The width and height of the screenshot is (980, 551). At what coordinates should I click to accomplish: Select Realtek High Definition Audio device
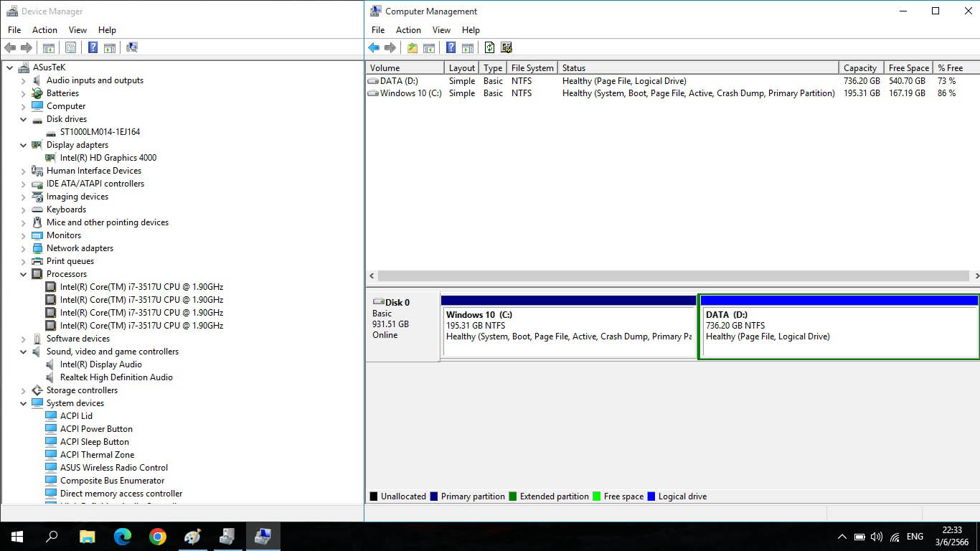[x=116, y=377]
